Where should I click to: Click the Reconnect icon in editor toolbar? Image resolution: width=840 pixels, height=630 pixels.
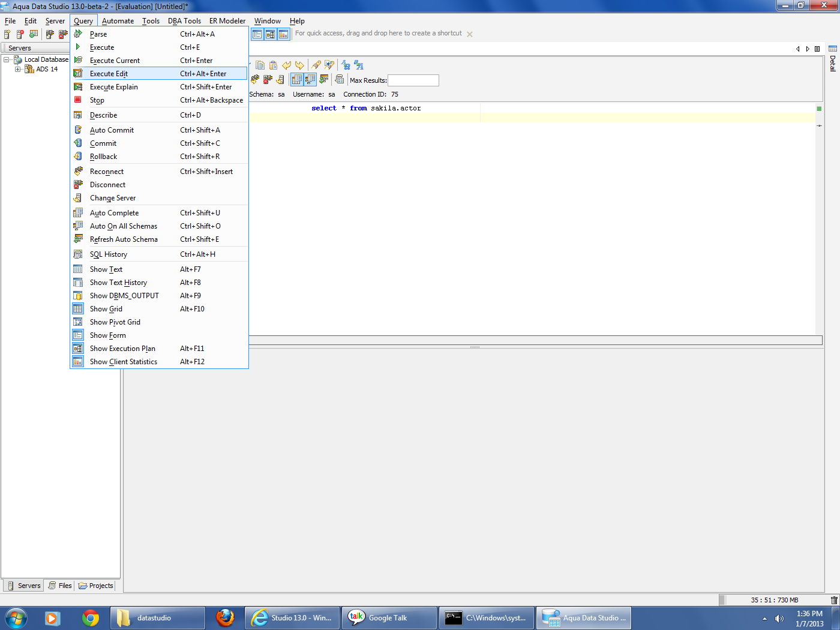[x=255, y=79]
